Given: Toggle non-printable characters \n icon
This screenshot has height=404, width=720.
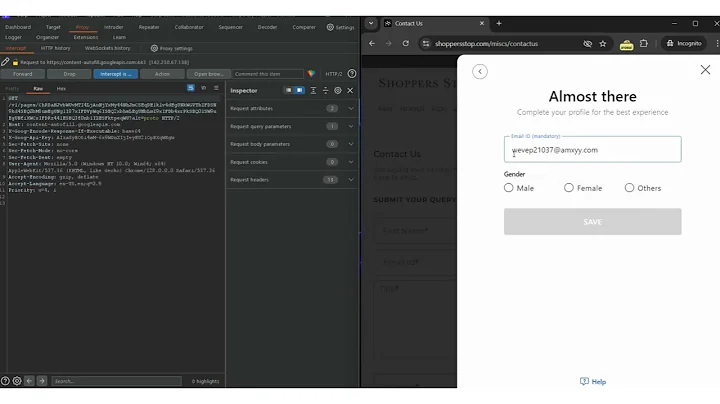Looking at the screenshot, I should 203,88.
